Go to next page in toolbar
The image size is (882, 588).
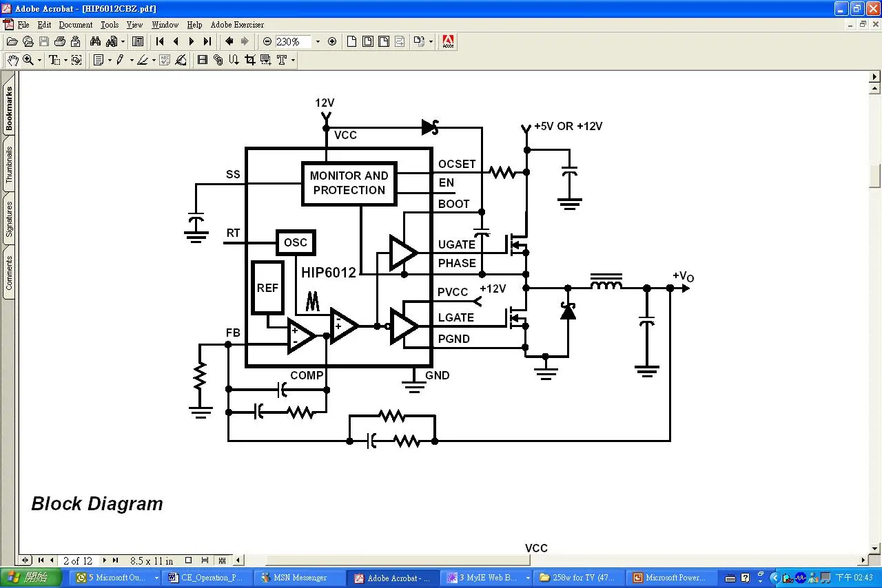point(192,41)
